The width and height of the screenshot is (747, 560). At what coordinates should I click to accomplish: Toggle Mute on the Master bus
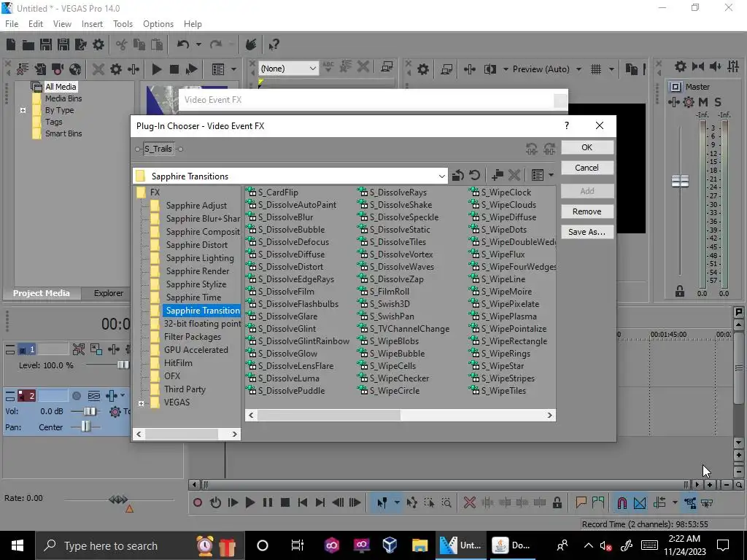coord(703,102)
